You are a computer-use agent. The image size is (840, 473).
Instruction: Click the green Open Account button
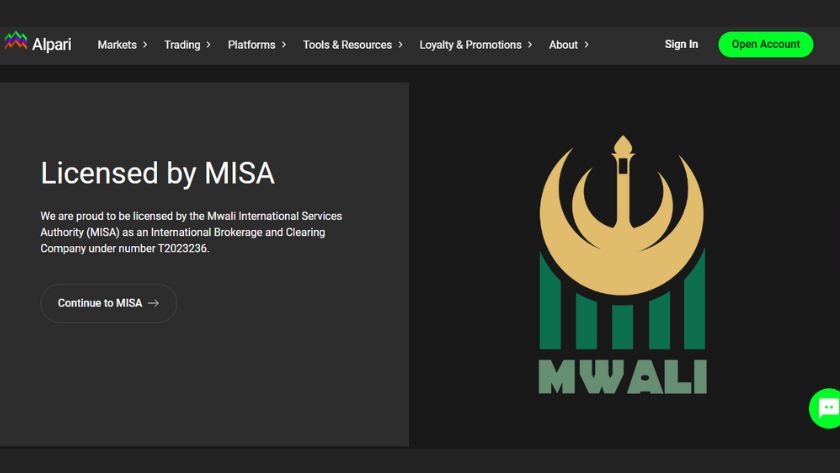coord(766,44)
